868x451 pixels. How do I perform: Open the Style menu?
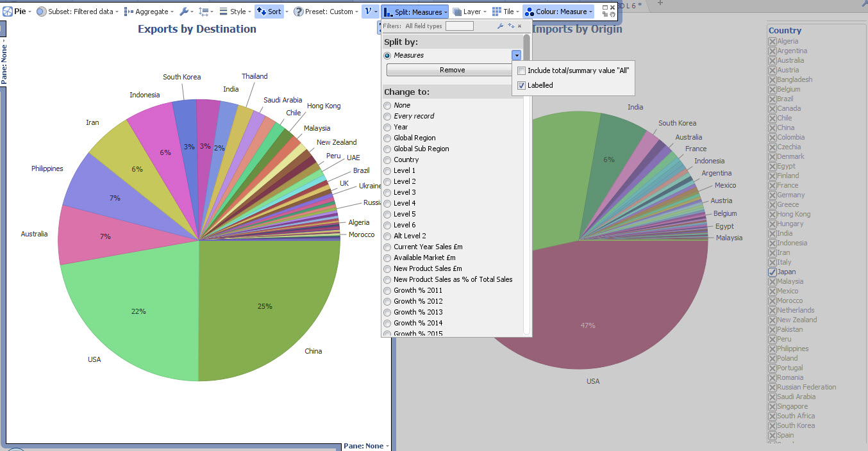(235, 12)
